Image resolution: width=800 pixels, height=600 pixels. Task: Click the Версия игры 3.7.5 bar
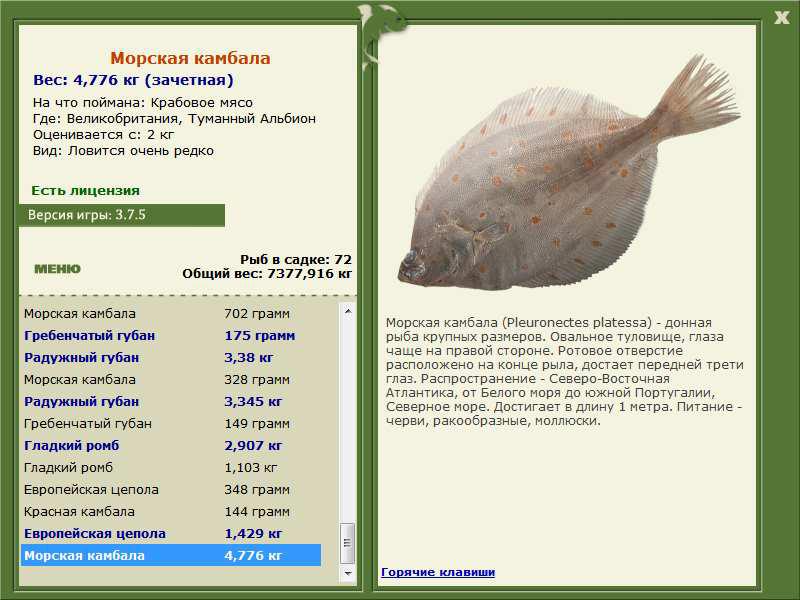[121, 215]
